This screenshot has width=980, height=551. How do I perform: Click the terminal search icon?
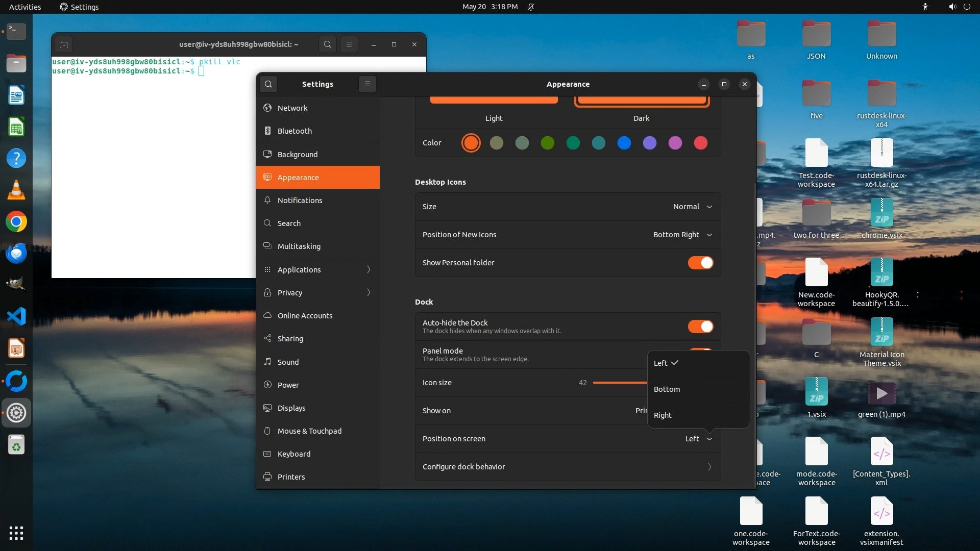[x=328, y=44]
